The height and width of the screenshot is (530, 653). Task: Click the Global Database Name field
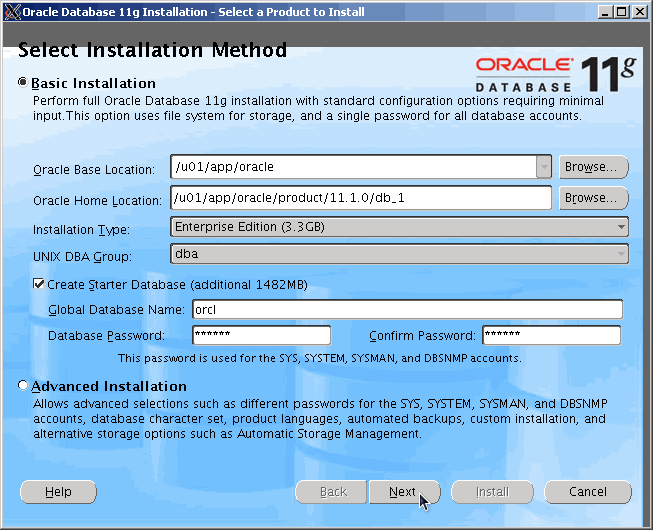[x=406, y=309]
